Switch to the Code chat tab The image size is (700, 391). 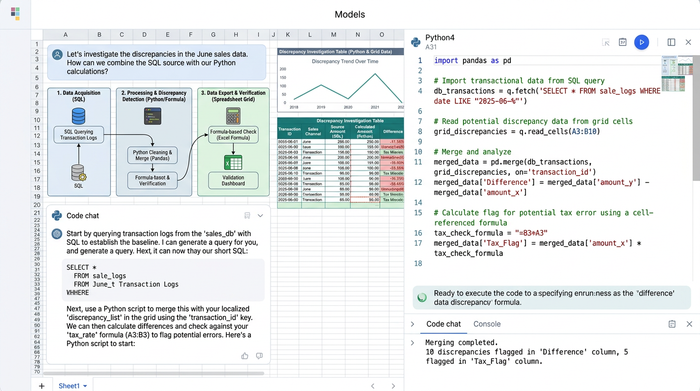click(x=443, y=324)
